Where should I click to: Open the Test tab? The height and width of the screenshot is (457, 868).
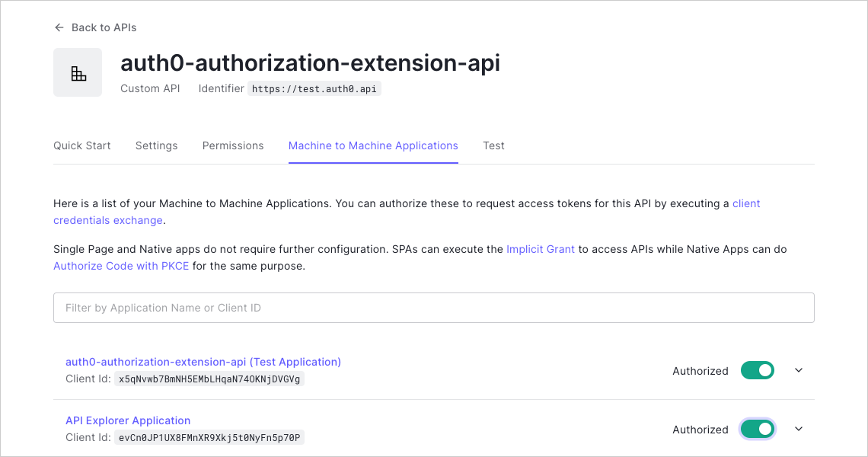[x=493, y=145]
